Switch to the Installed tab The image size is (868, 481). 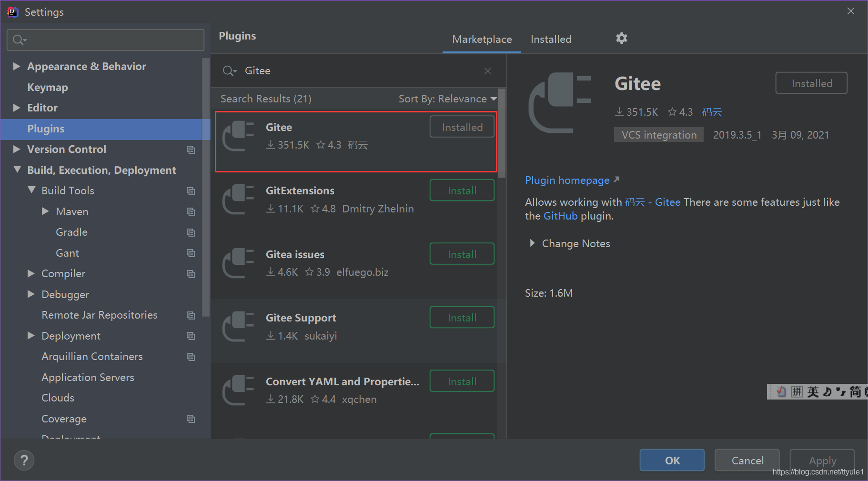point(551,39)
